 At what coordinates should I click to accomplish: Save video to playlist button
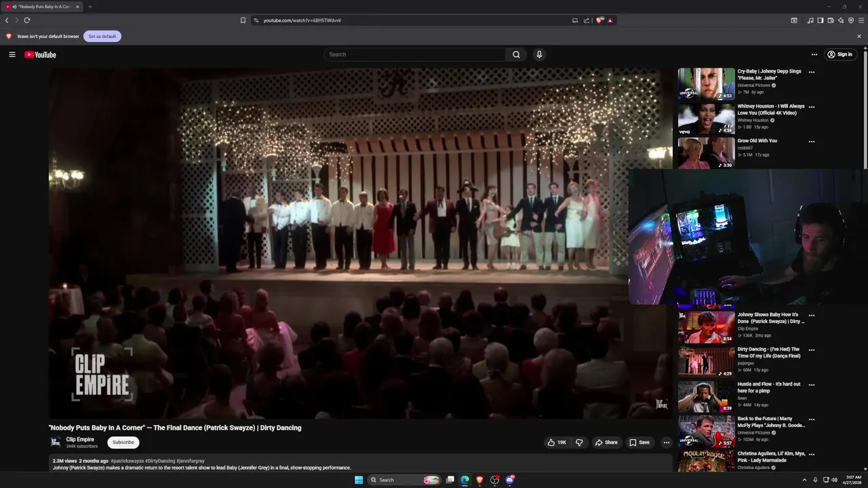point(639,443)
